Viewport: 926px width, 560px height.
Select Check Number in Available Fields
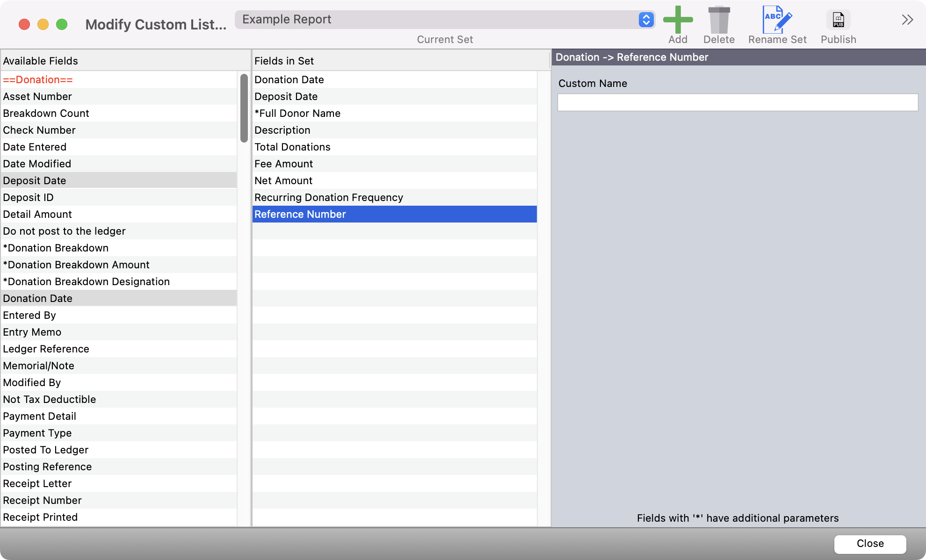[39, 130]
